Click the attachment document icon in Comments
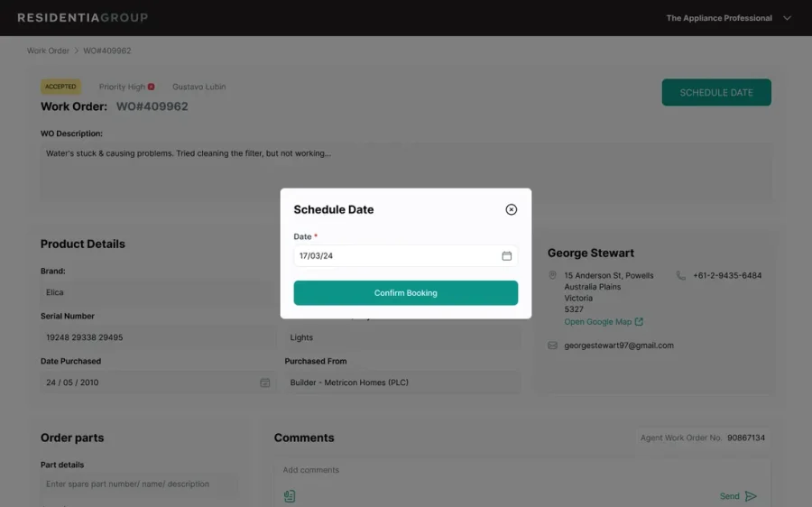812x507 pixels. tap(290, 496)
